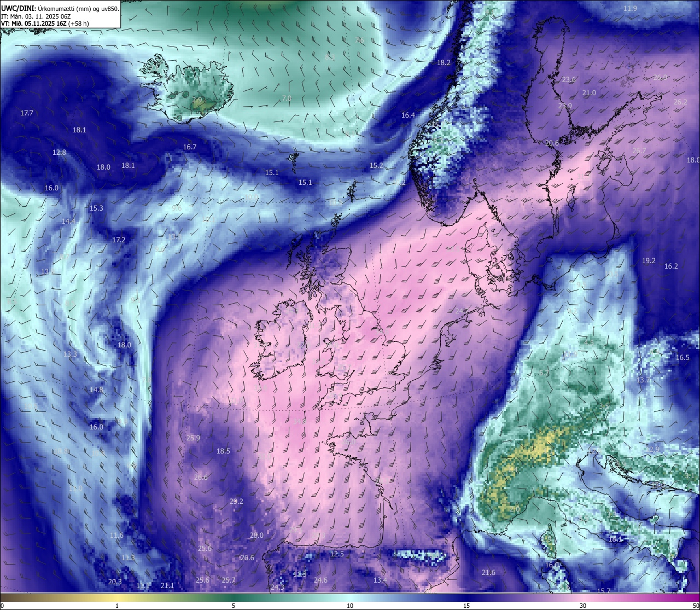700x610 pixels.
Task: Click the 21.6 value label
Action: click(488, 573)
